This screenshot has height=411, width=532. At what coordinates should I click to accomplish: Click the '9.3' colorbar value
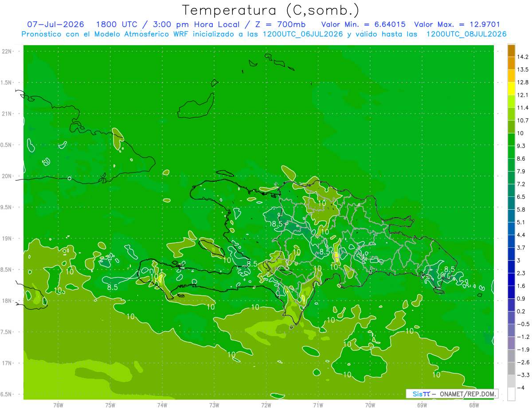(521, 146)
